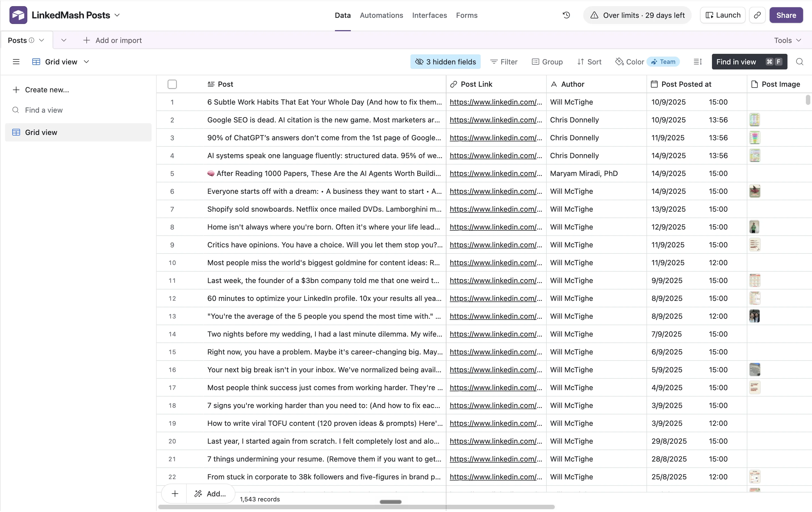Screen dimensions: 812x512
Task: Click the Find a view input field
Action: click(x=78, y=110)
